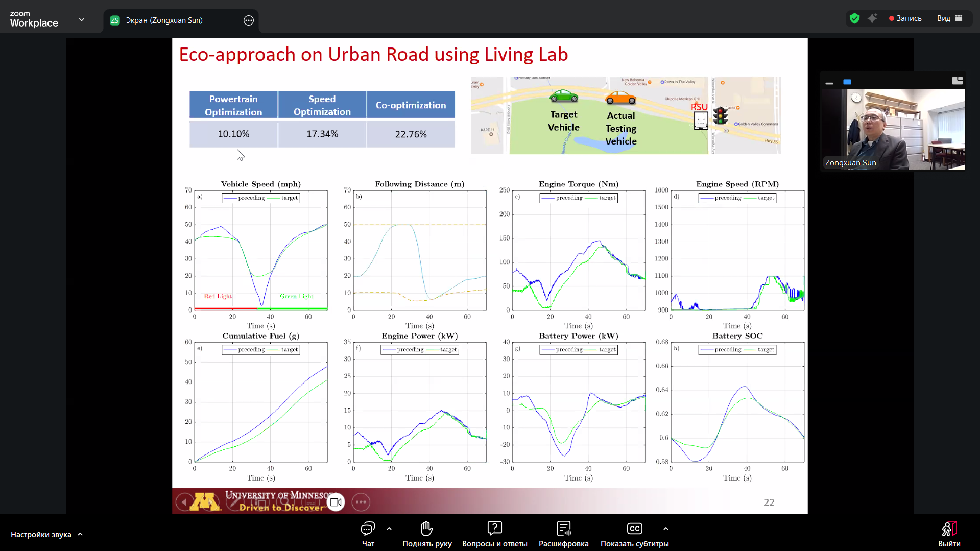This screenshot has height=551, width=980.
Task: Click the green shield security icon
Action: [x=854, y=18]
